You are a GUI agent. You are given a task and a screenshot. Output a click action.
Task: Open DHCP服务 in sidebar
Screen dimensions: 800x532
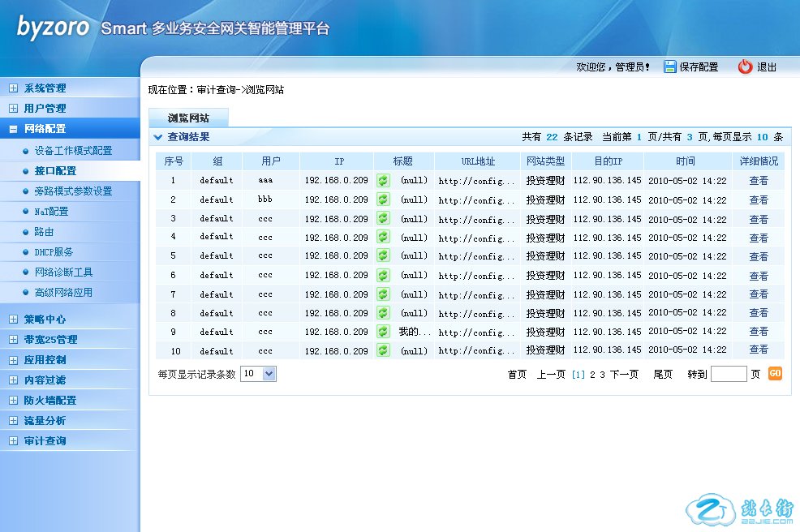click(54, 252)
